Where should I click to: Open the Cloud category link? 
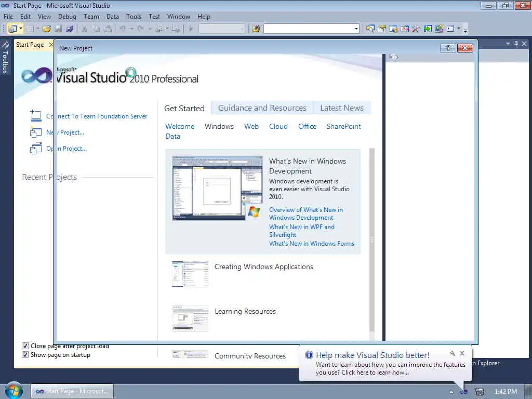[278, 126]
